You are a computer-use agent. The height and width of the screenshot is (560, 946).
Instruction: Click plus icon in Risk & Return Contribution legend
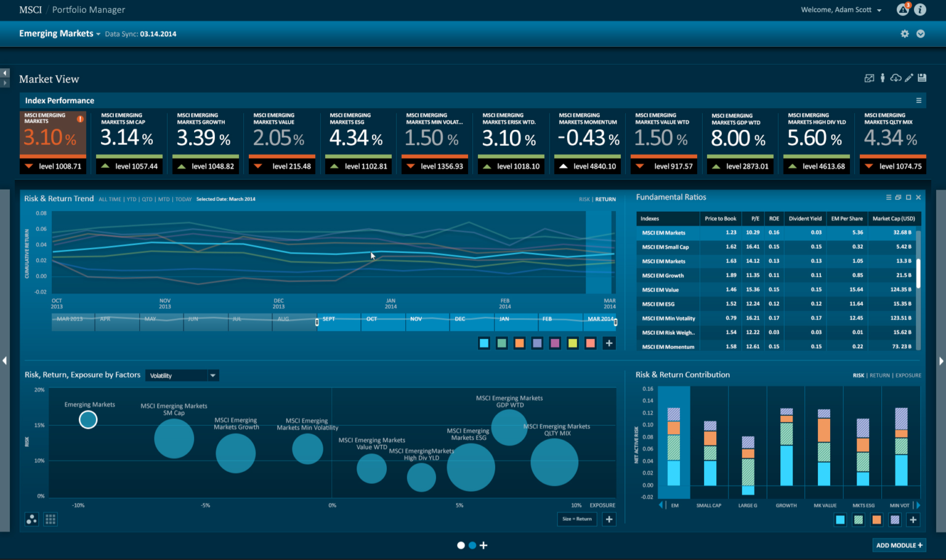tap(913, 520)
